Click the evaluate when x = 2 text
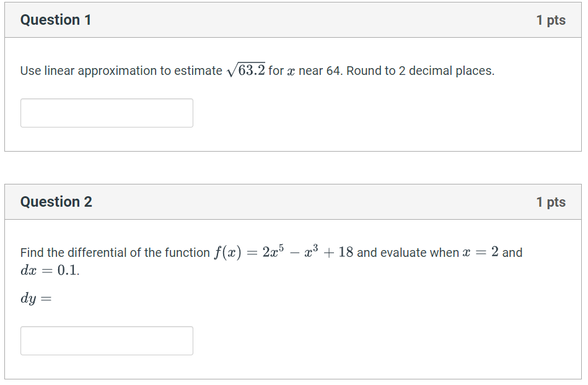The height and width of the screenshot is (385, 588). click(446, 252)
